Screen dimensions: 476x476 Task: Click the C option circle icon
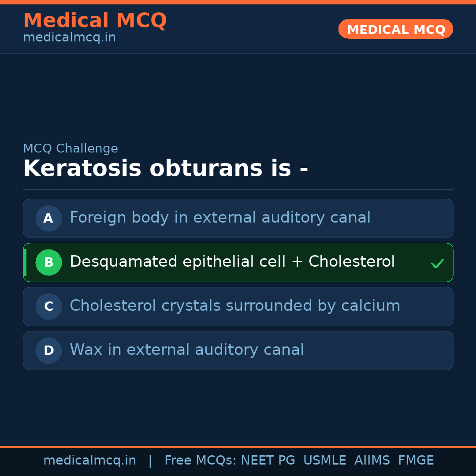tap(48, 306)
